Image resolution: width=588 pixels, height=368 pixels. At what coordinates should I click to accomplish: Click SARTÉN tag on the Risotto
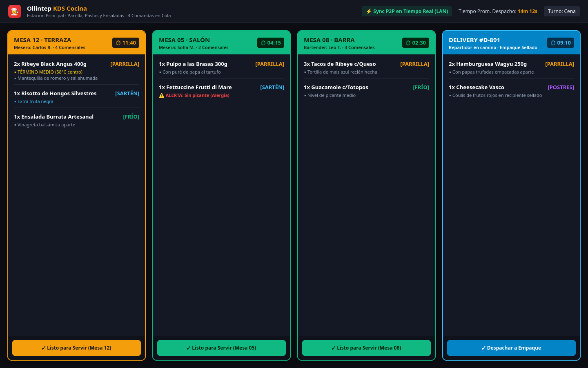[x=127, y=94]
